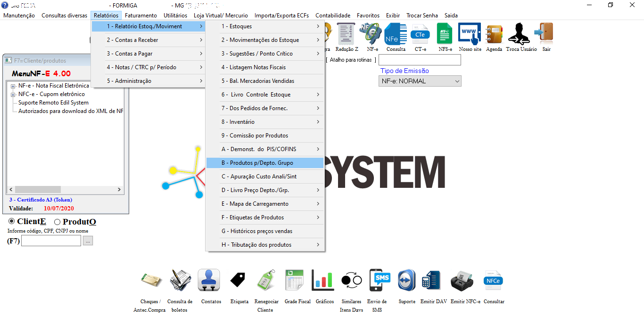Click the Troca Usuário icon
Viewport: 644px width, 322px height.
point(521,35)
